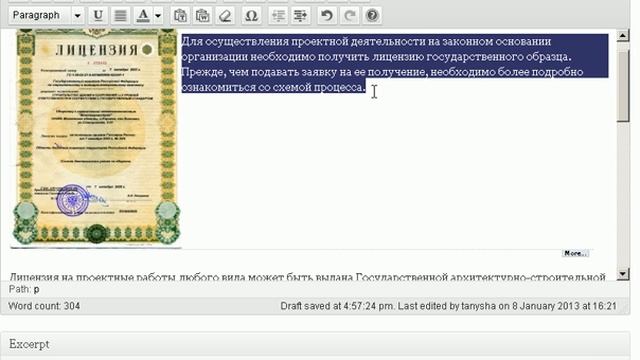The height and width of the screenshot is (360, 640).
Task: Click the 'p' element in Path bar
Action: click(x=36, y=289)
